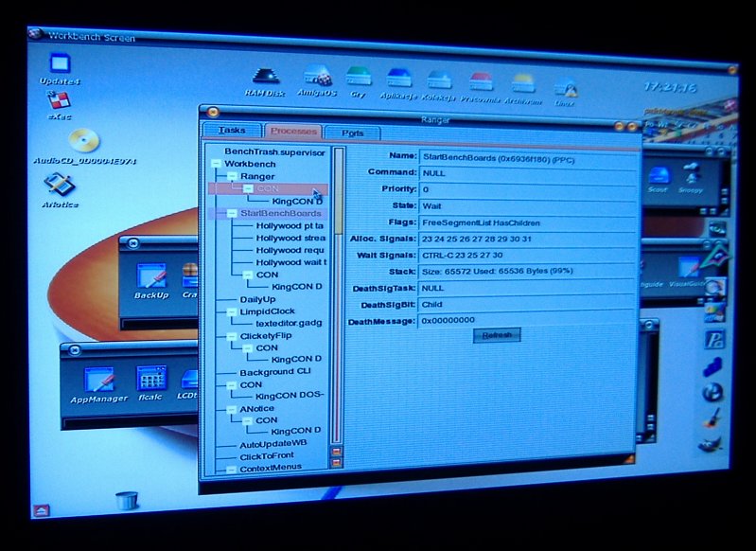Click the Wait Signals field value

click(x=527, y=256)
